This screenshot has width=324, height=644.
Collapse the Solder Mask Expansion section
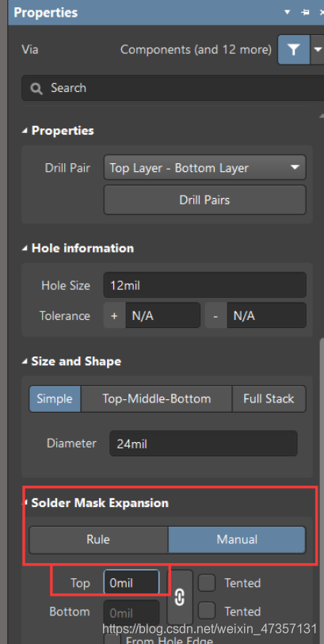click(25, 503)
